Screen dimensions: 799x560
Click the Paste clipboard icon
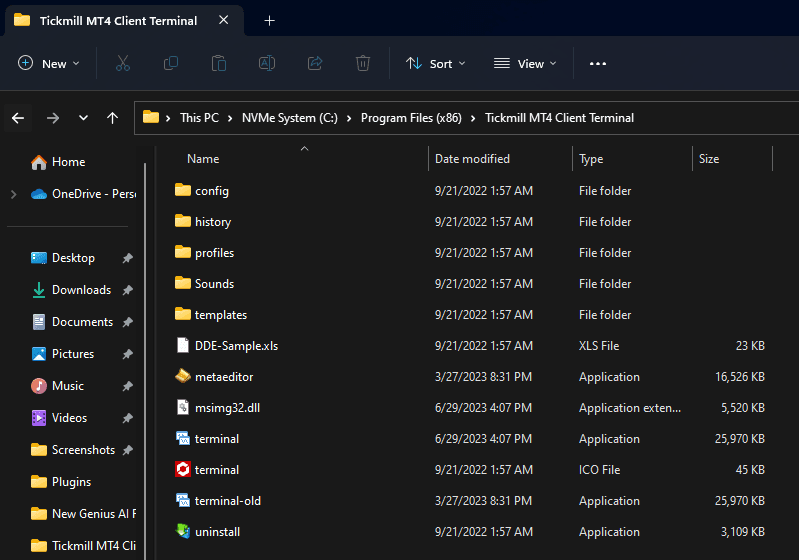coord(219,63)
